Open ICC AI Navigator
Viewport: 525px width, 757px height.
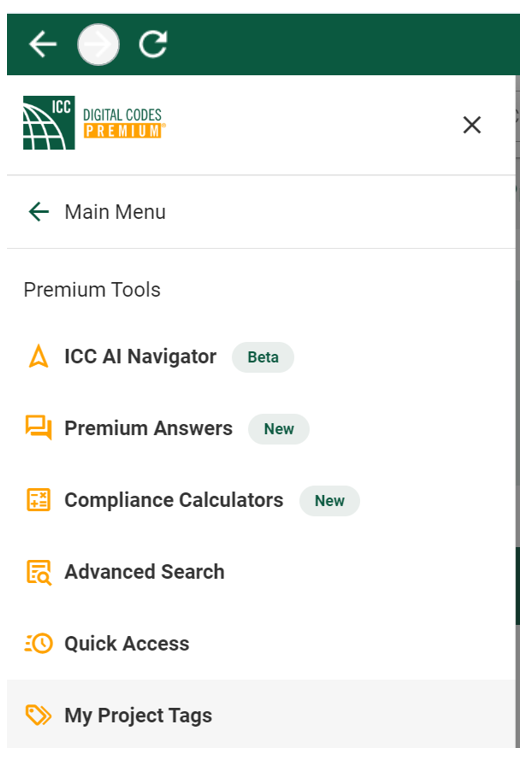[x=140, y=356]
